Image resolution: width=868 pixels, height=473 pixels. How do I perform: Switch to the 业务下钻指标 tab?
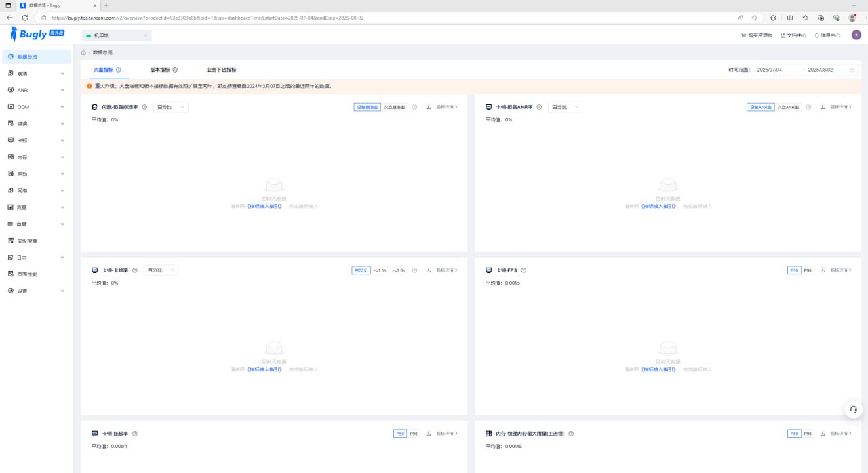(x=221, y=70)
